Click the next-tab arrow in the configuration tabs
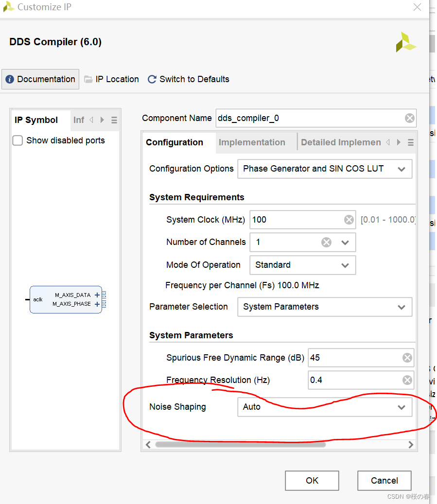The width and height of the screenshot is (437, 504). point(399,142)
